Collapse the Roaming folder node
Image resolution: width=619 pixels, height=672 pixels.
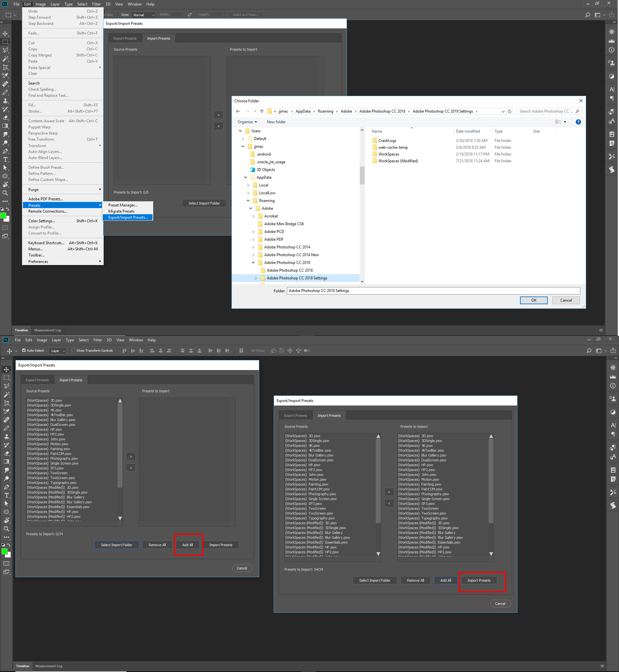tap(248, 201)
